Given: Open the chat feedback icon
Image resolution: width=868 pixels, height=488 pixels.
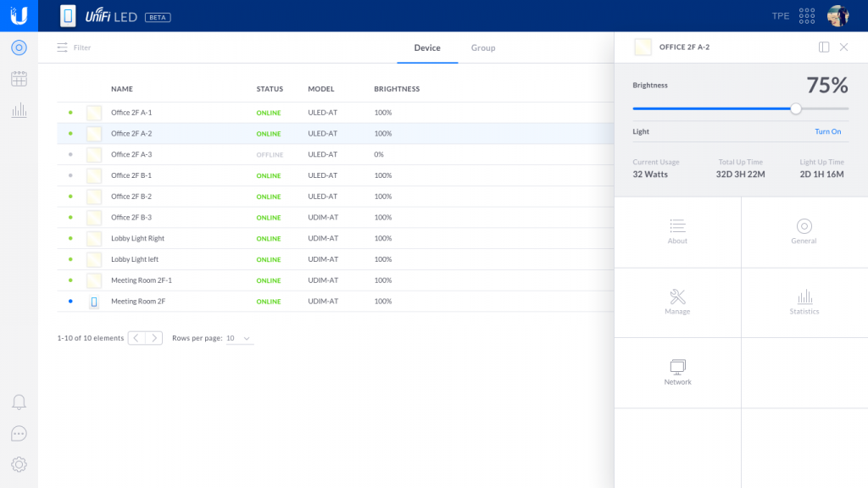Looking at the screenshot, I should click(x=19, y=433).
